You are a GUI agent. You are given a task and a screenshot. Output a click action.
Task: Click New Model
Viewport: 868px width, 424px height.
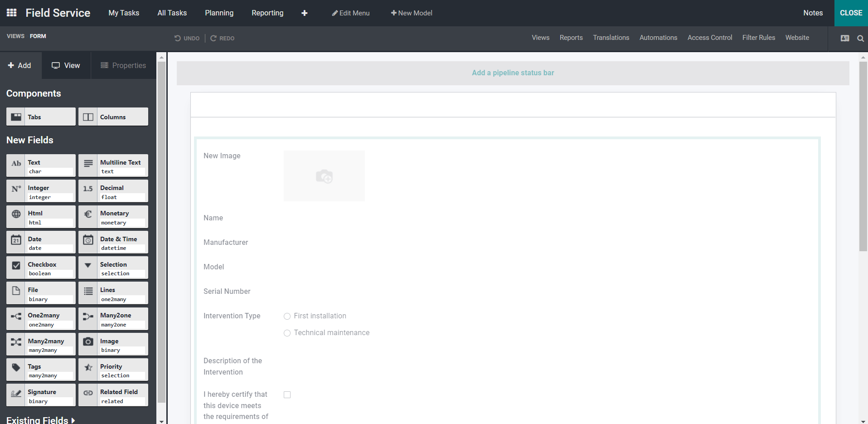(x=412, y=13)
